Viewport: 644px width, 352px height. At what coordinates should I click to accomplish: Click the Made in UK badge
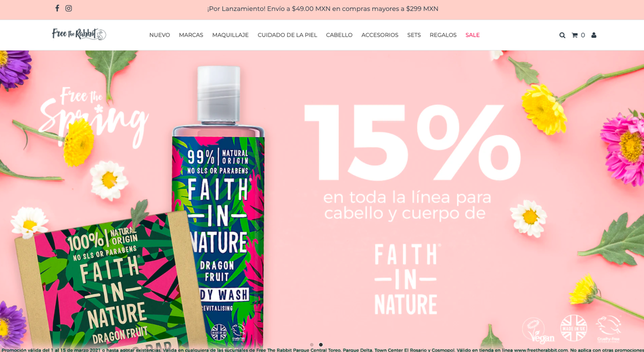click(574, 328)
